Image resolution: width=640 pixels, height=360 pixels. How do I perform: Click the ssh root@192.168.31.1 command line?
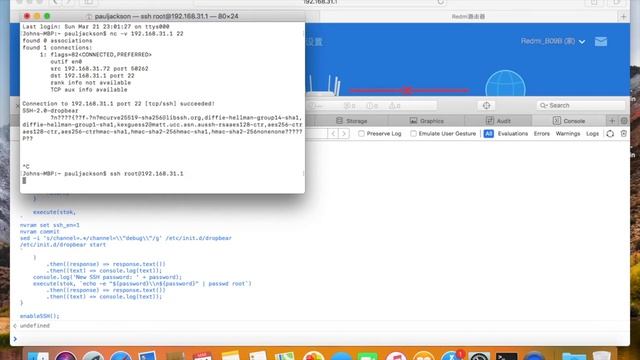pyautogui.click(x=103, y=173)
